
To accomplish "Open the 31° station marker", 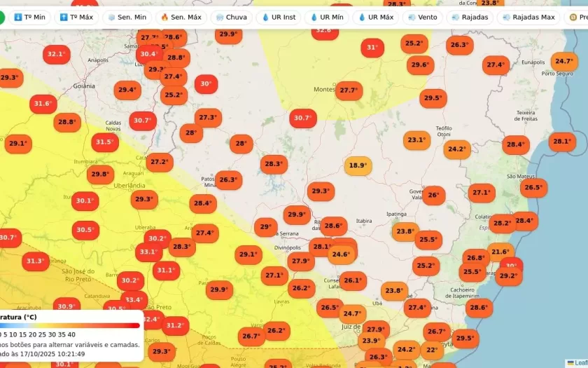I will click(373, 48).
